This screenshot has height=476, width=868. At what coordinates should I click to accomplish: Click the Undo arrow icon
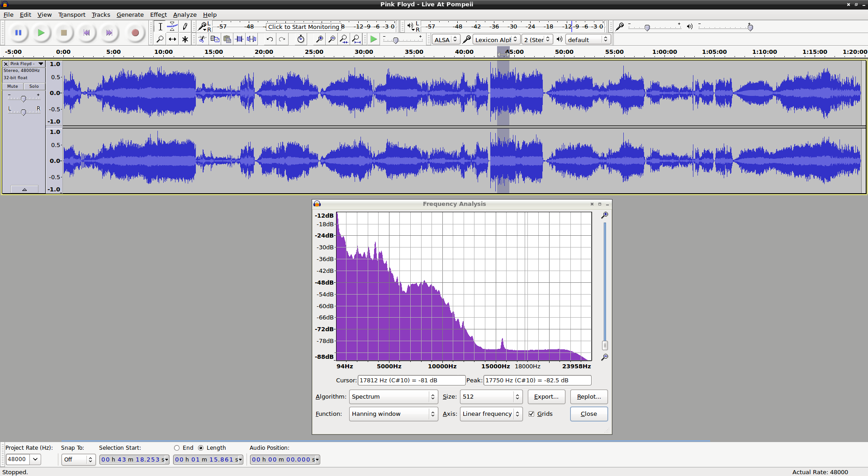click(x=270, y=39)
